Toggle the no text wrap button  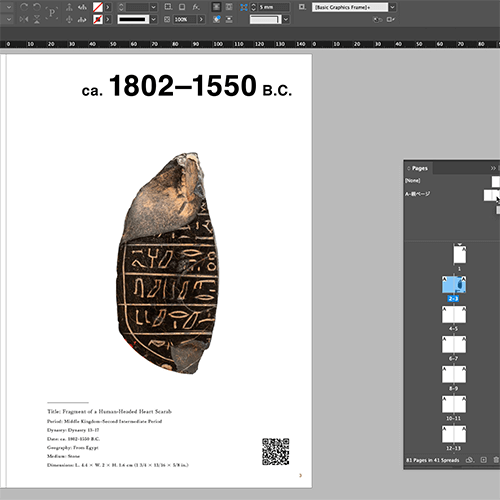(216, 7)
